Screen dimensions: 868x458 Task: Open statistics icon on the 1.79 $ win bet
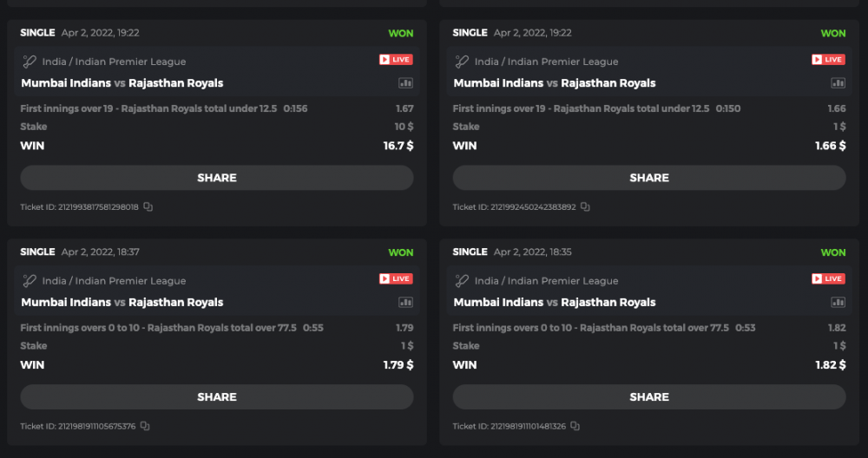point(405,303)
